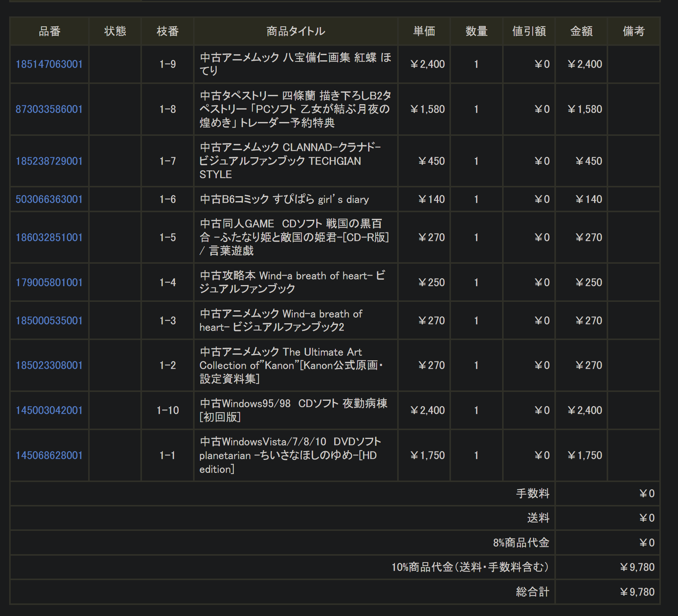The width and height of the screenshot is (678, 616).
Task: Open item number link 185000535001
Action: [49, 321]
